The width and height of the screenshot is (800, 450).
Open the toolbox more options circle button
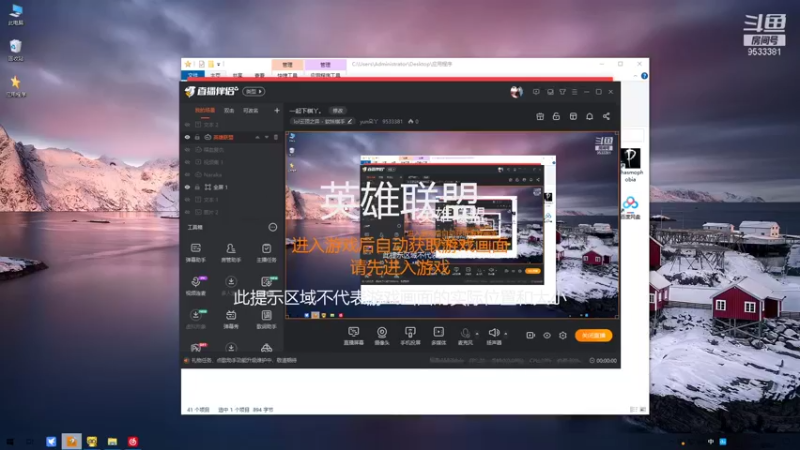[x=273, y=227]
